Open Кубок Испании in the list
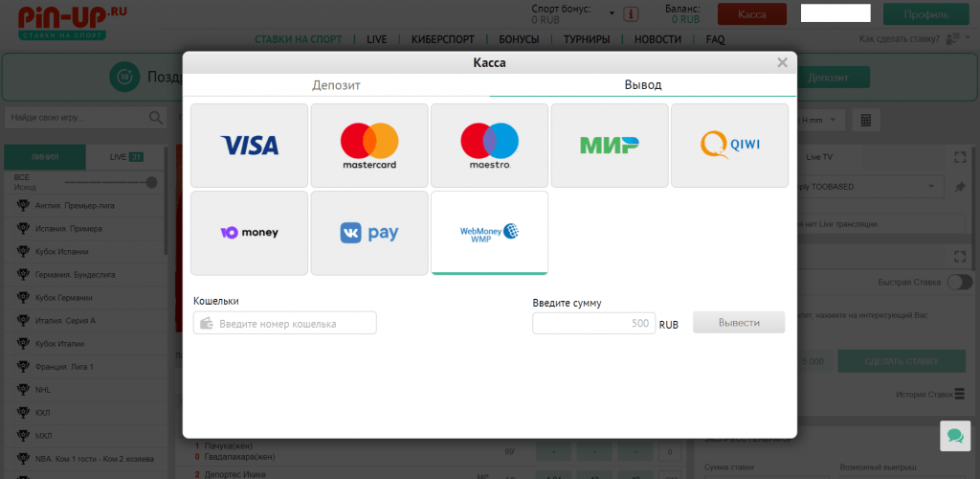This screenshot has height=479, width=980. (84, 251)
